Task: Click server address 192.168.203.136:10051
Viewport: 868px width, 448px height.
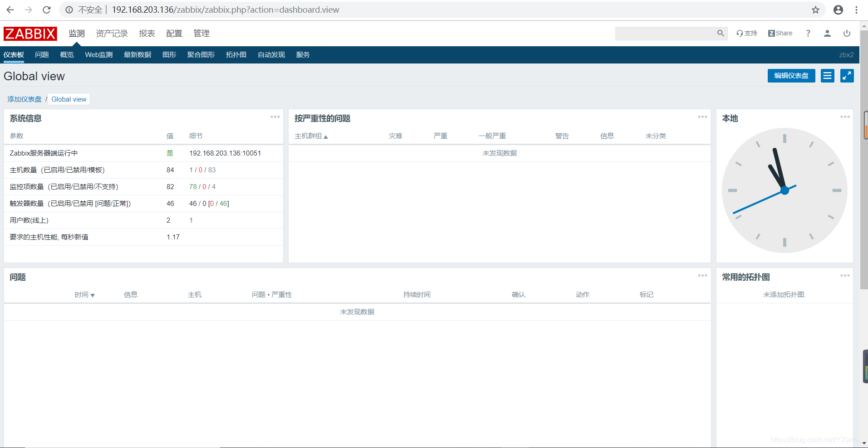Action: pos(225,153)
